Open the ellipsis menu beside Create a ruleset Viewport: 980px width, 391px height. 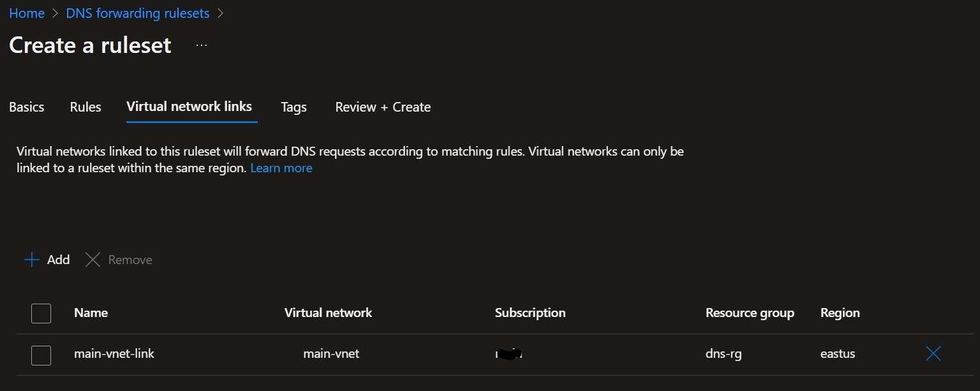(x=201, y=44)
